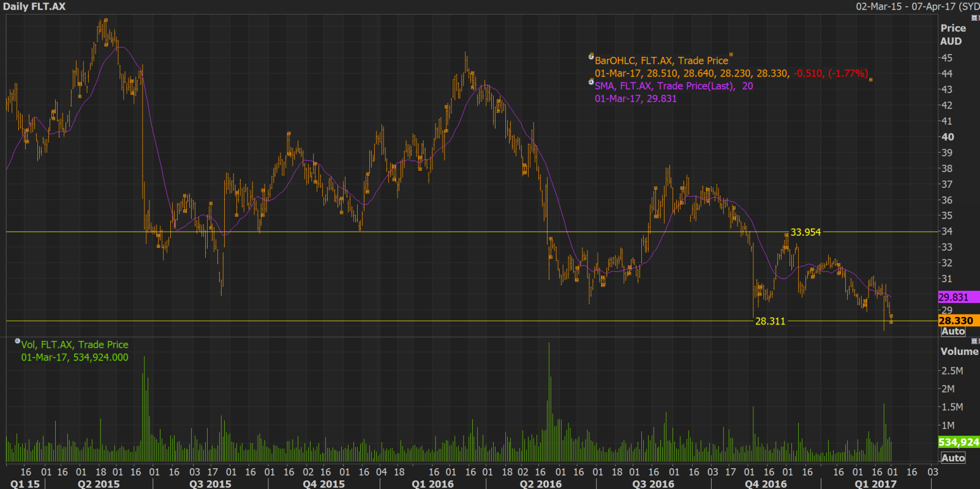Click the Vol series legend icon
980x489 pixels.
pos(17,341)
